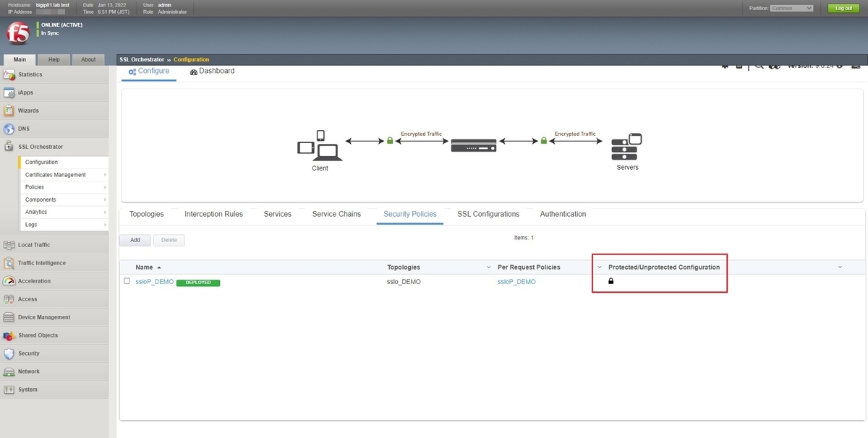This screenshot has width=868, height=438.
Task: Click the protected lock icon in ssloP_DEMO row
Action: (610, 281)
